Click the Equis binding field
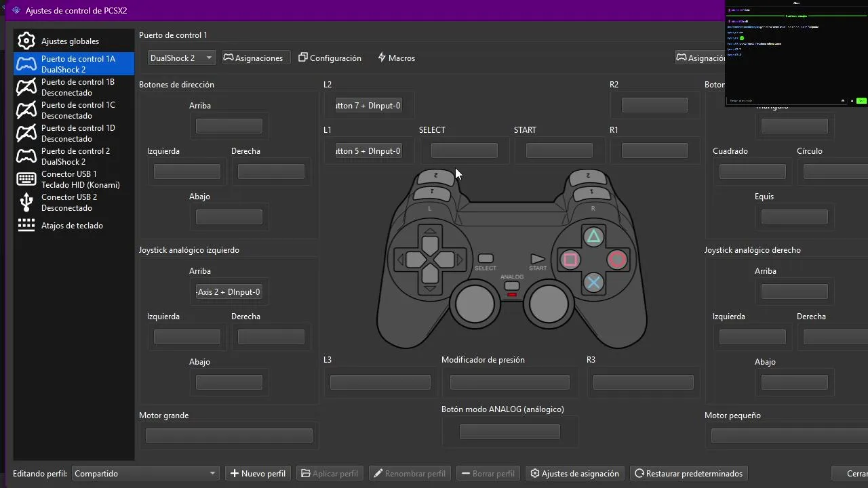The height and width of the screenshot is (488, 868). point(794,217)
